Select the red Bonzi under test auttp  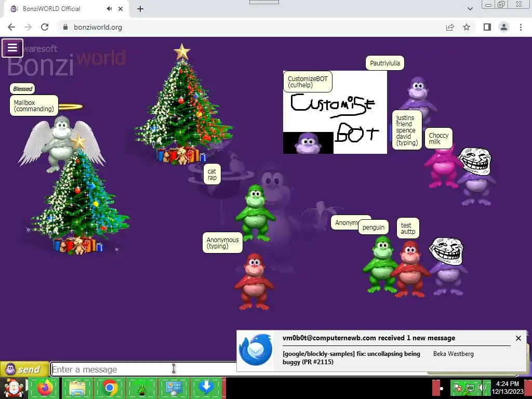(410, 269)
